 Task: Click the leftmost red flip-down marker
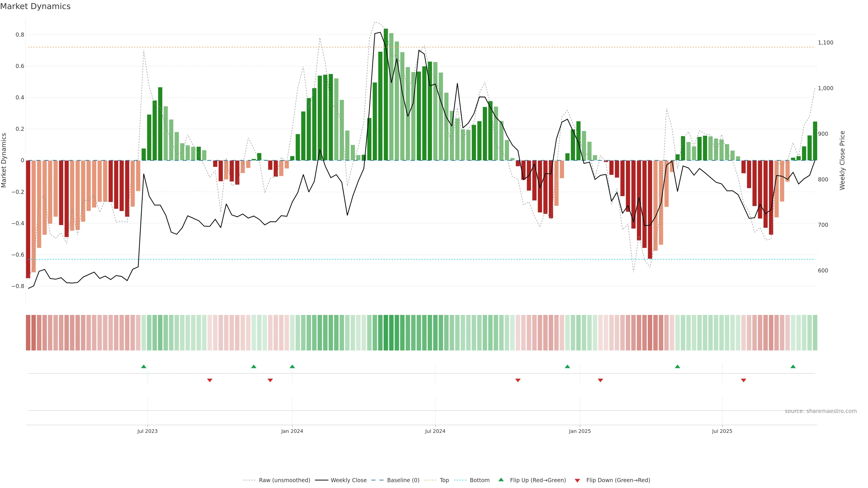(x=210, y=380)
